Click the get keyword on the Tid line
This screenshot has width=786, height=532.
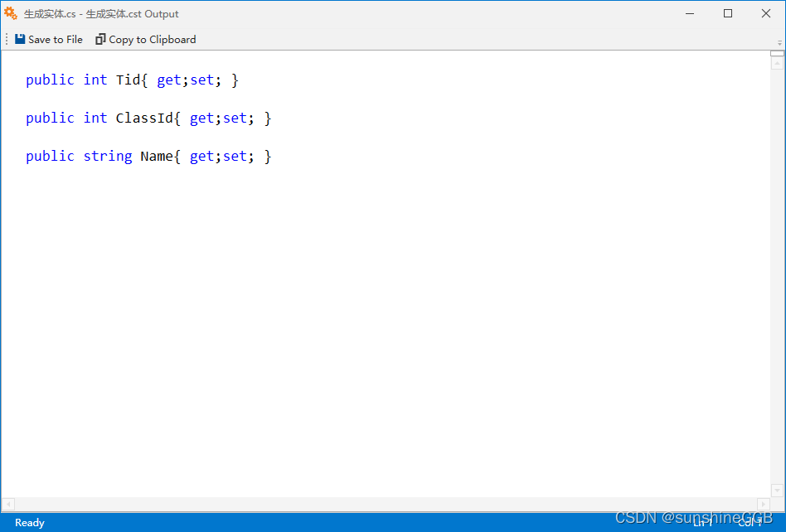point(169,80)
